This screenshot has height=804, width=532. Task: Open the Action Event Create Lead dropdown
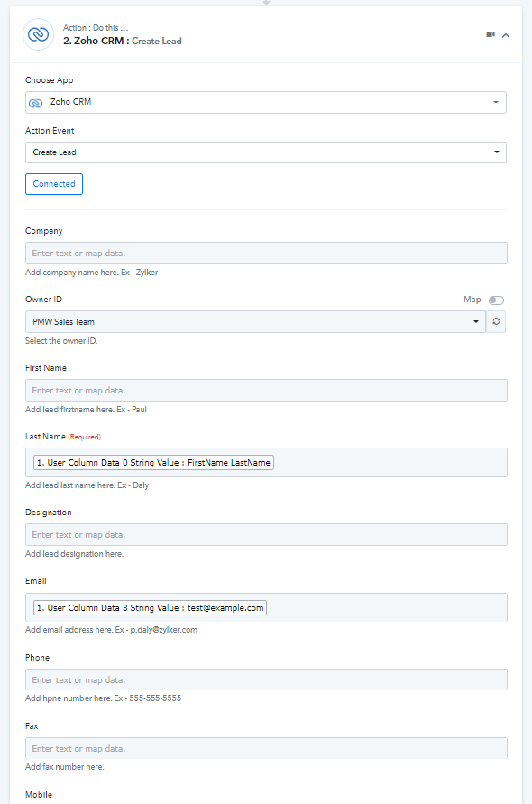click(265, 152)
